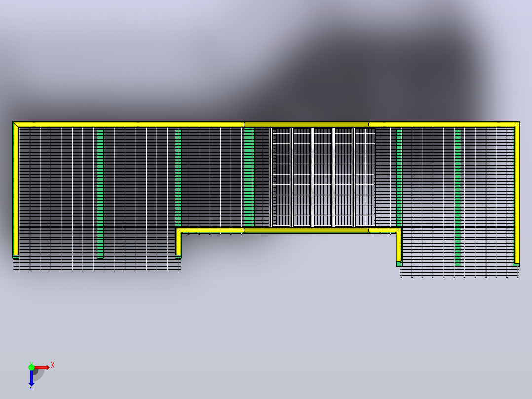Select the long yellow top frame beam
The width and height of the screenshot is (532, 399).
pyautogui.click(x=266, y=124)
